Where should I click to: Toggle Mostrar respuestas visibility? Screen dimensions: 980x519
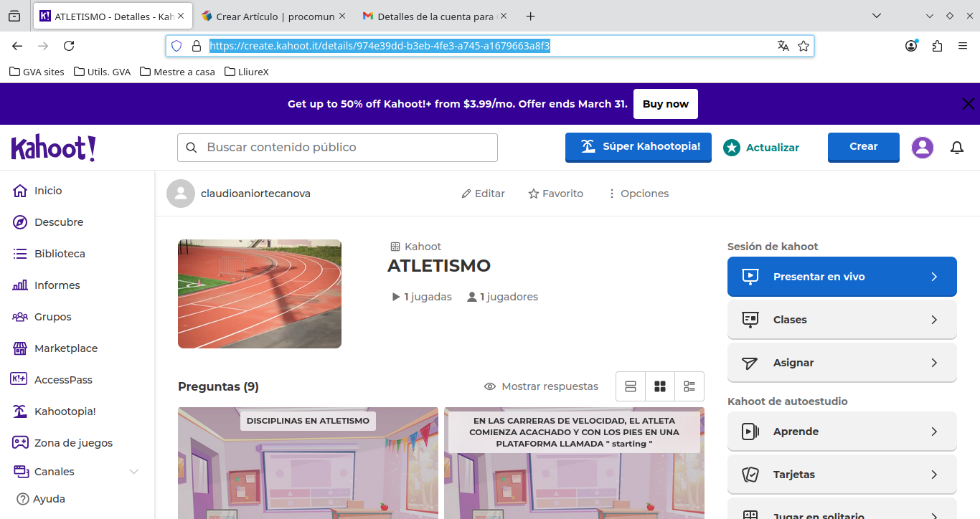pyautogui.click(x=541, y=386)
